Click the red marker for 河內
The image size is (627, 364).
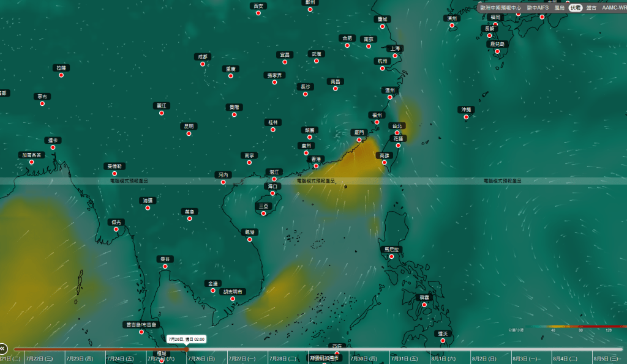point(223,182)
